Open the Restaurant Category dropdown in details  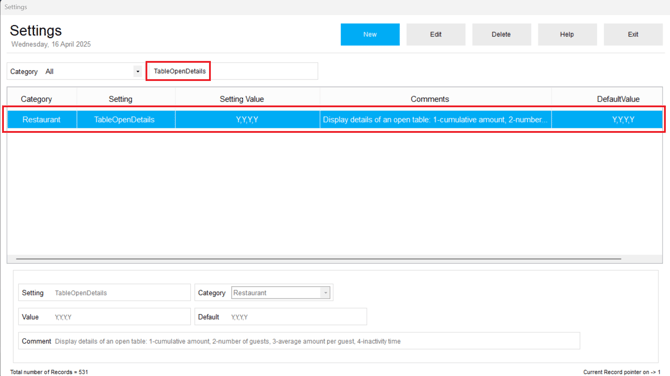(x=281, y=293)
